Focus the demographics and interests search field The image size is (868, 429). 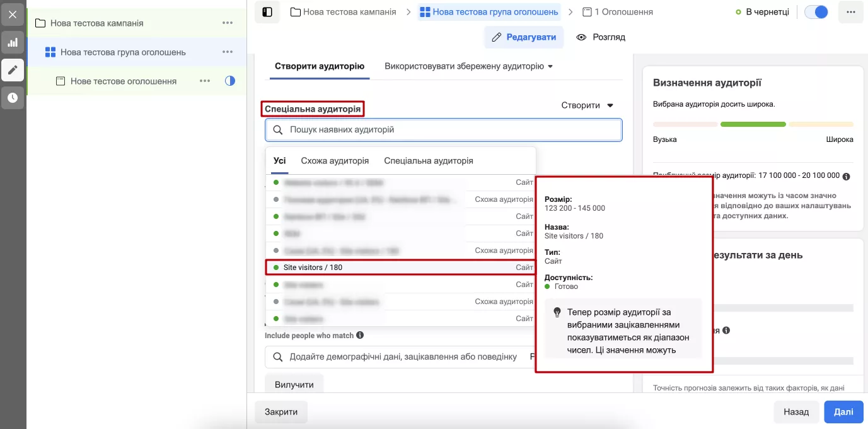click(400, 357)
